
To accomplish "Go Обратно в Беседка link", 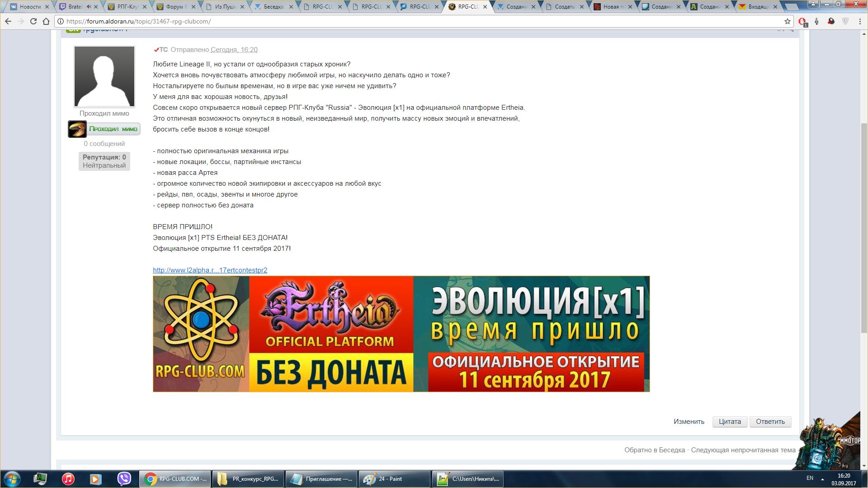I will pos(654,450).
